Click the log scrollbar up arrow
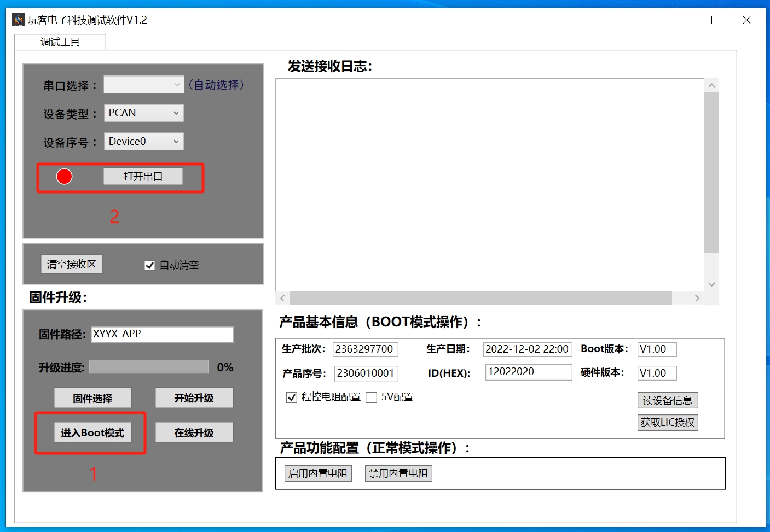 [x=711, y=86]
